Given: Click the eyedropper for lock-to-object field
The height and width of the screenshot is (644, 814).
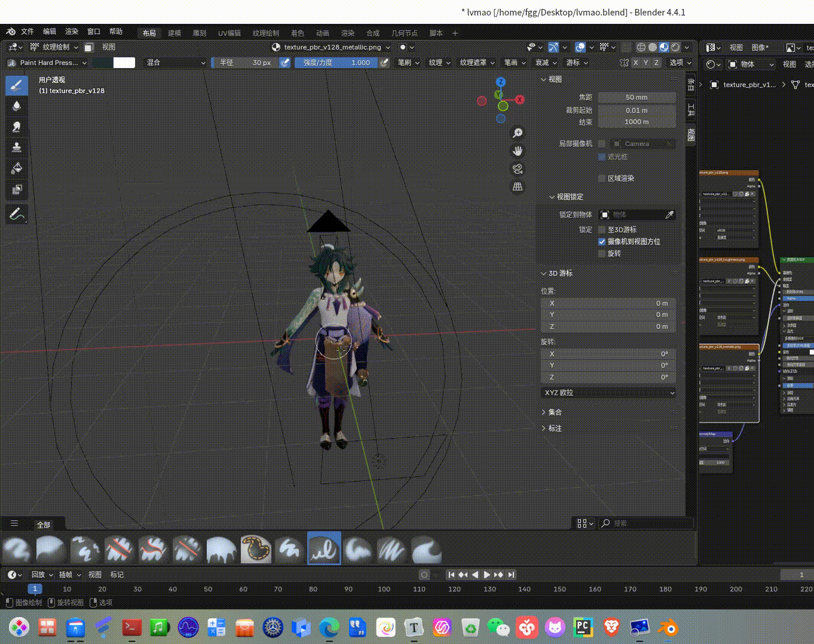Looking at the screenshot, I should (x=669, y=214).
